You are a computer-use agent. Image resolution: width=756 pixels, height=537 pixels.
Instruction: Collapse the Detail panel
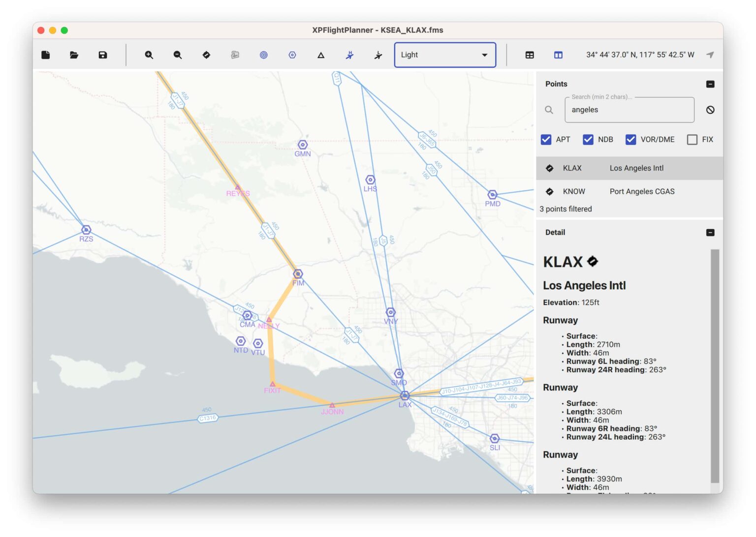click(x=710, y=232)
